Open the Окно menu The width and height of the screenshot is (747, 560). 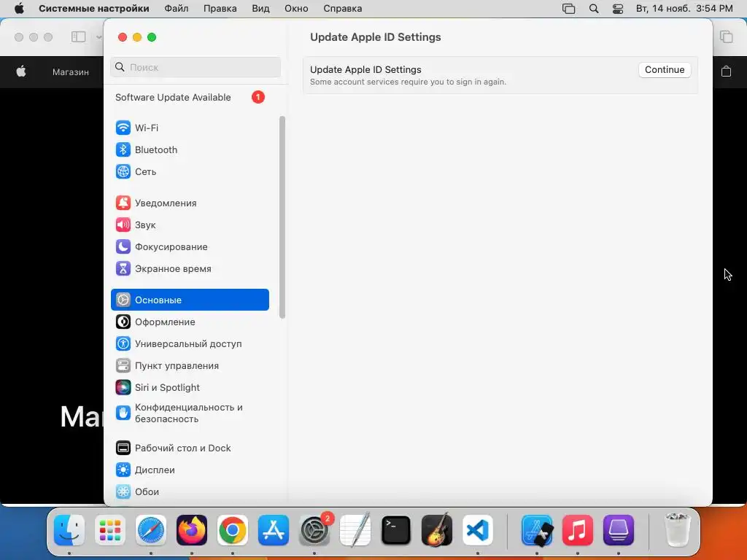click(x=296, y=9)
